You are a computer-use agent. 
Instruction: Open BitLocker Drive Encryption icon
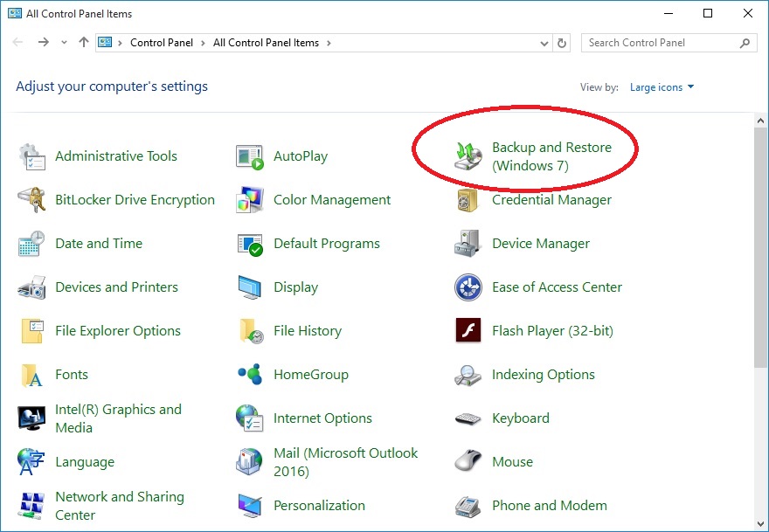[x=31, y=200]
